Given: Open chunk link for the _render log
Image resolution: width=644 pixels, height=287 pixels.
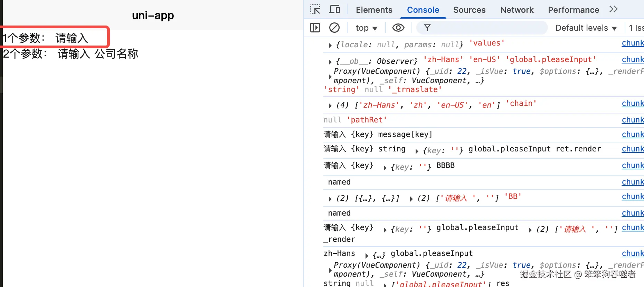Looking at the screenshot, I should 633,228.
